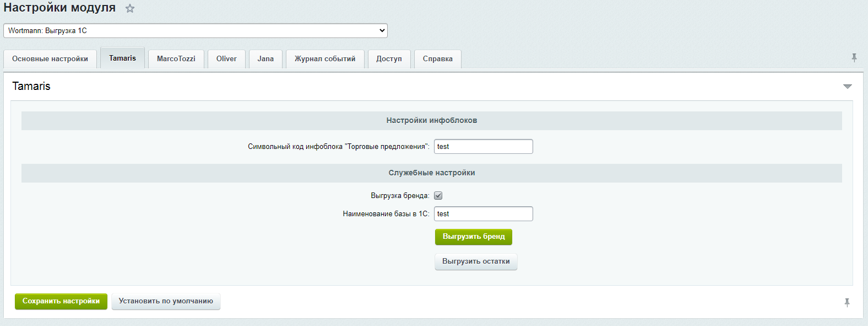The image size is (868, 326).
Task: Click Установить по умолчанию button
Action: click(x=166, y=301)
